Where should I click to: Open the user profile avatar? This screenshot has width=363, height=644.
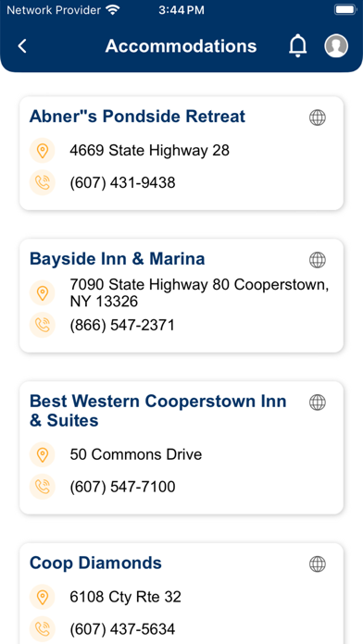(x=336, y=45)
